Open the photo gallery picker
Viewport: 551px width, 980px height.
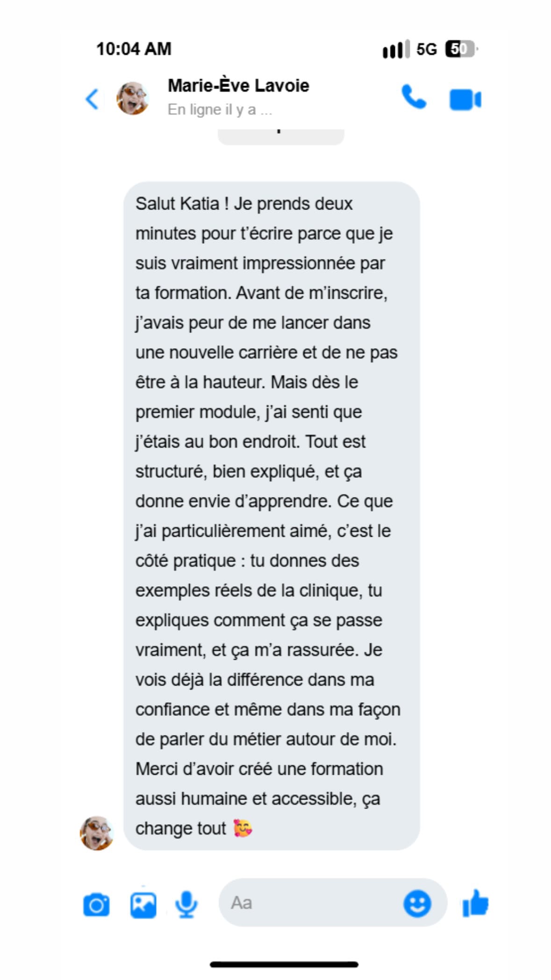coord(143,905)
